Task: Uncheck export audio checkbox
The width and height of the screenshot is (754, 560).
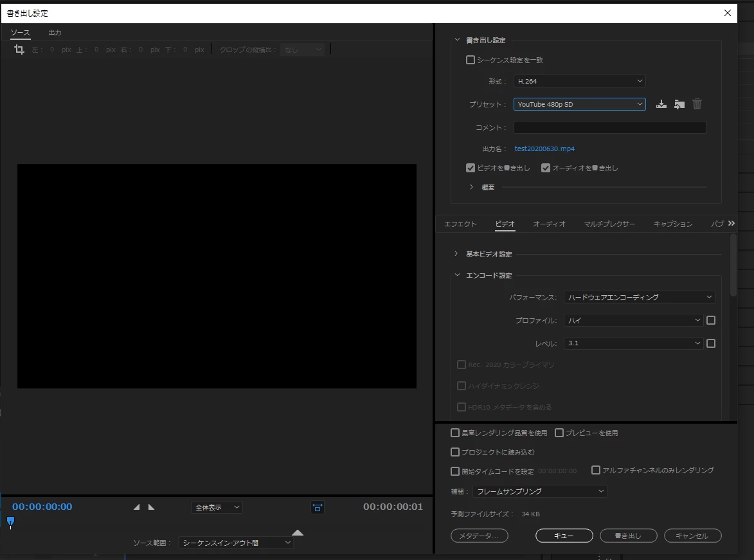Action: point(545,168)
